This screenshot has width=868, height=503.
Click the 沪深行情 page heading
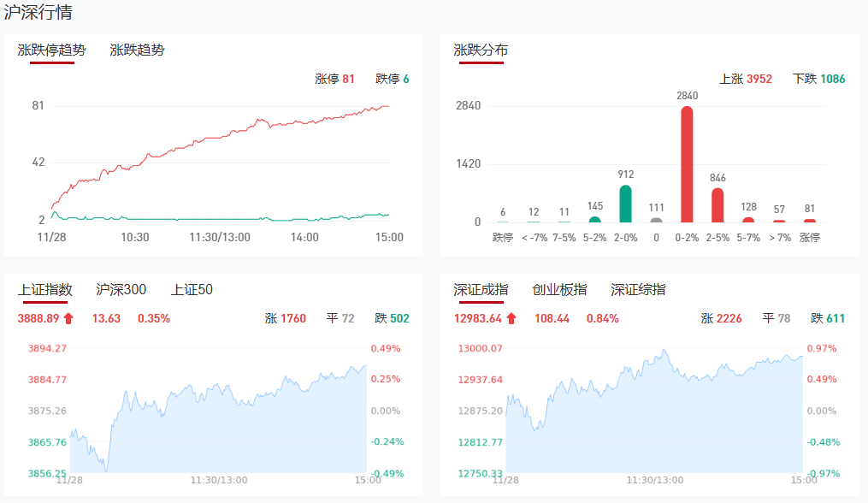point(38,12)
